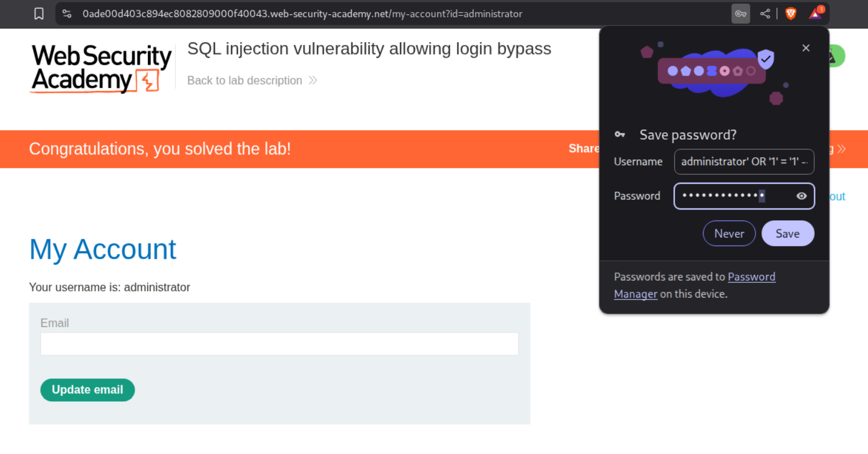The width and height of the screenshot is (868, 454).
Task: Click Back to lab description link
Action: click(x=245, y=81)
